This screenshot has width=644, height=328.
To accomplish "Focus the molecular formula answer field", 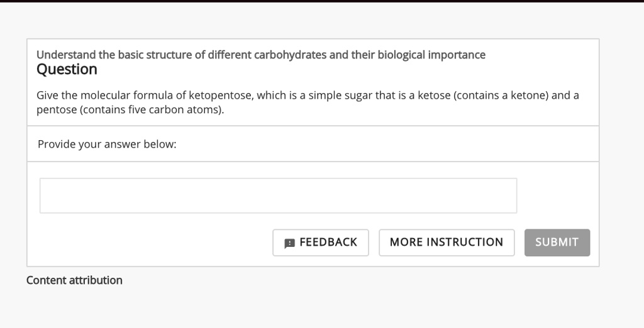I will click(x=278, y=195).
